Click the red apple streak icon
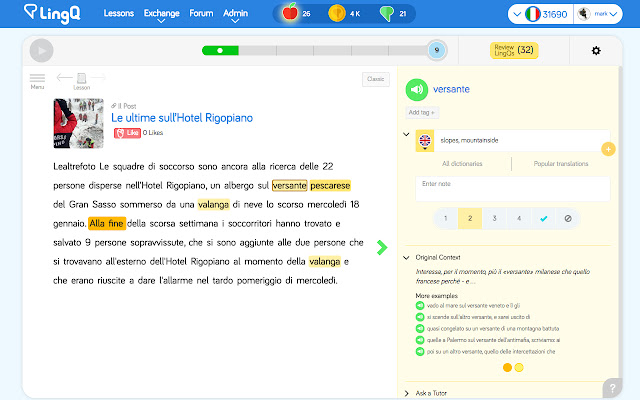This screenshot has height=400, width=640. [x=290, y=12]
